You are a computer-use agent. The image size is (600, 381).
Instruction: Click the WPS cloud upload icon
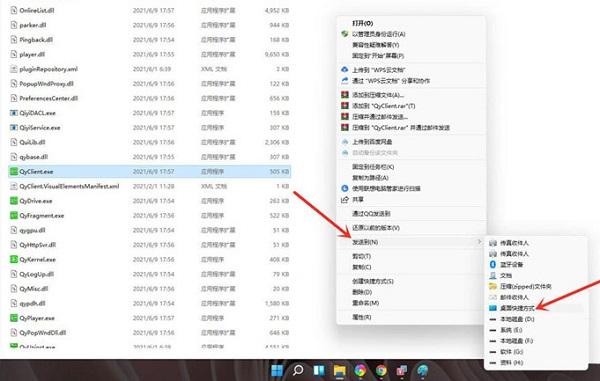pyautogui.click(x=345, y=70)
